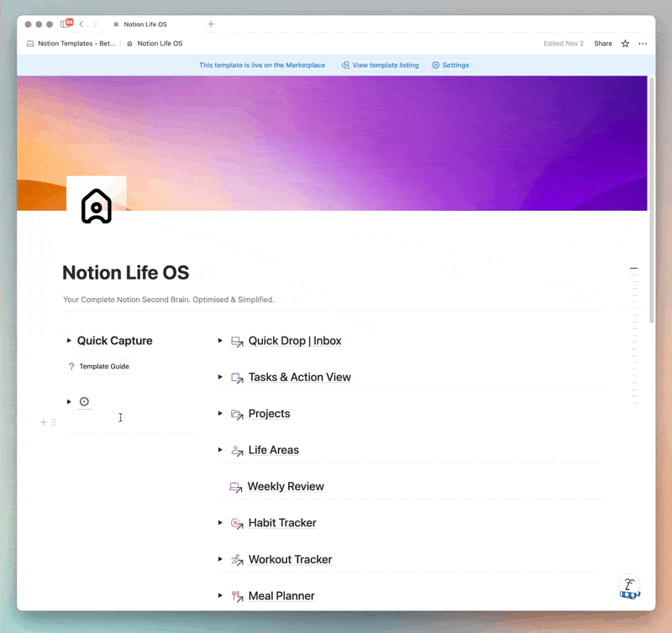
Task: Click the Edited Nov 2 label
Action: tap(564, 44)
